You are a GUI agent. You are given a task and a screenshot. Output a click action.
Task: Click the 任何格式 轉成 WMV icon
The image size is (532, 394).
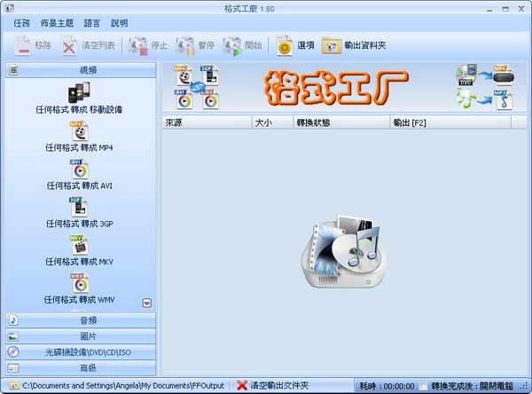click(79, 283)
